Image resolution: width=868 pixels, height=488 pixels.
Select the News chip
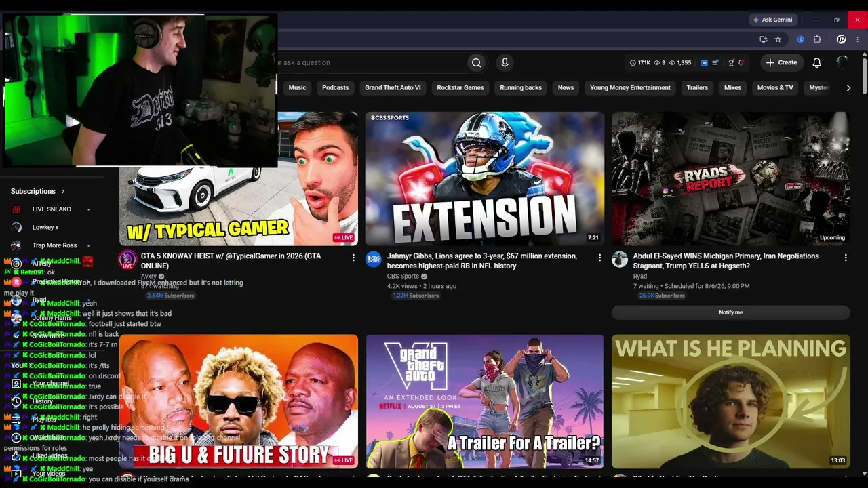566,88
